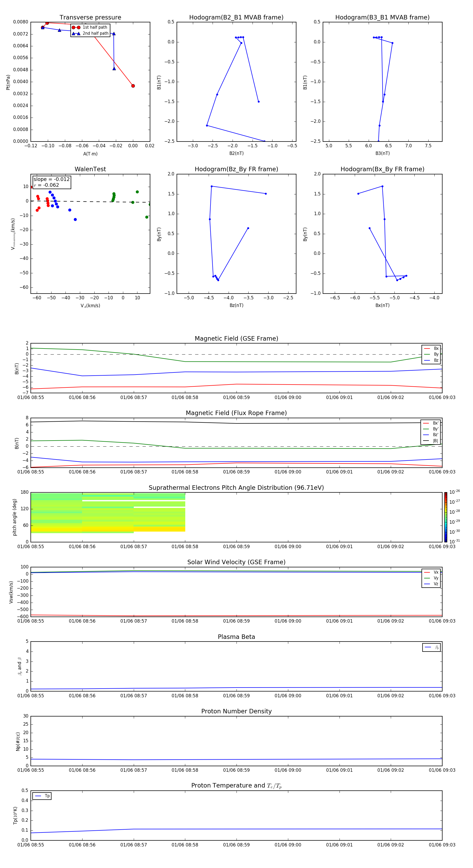Click '01/06 09:03' tick under Proton Temperature

(442, 845)
